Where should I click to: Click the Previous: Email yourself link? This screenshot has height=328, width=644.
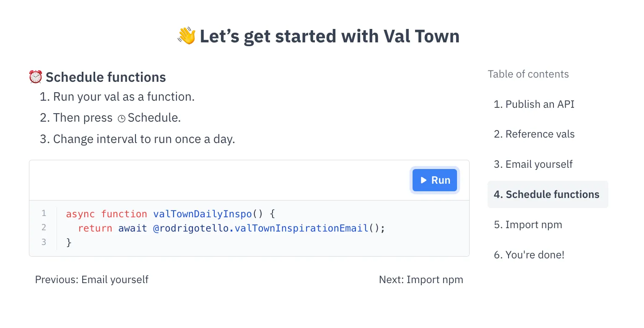[91, 279]
